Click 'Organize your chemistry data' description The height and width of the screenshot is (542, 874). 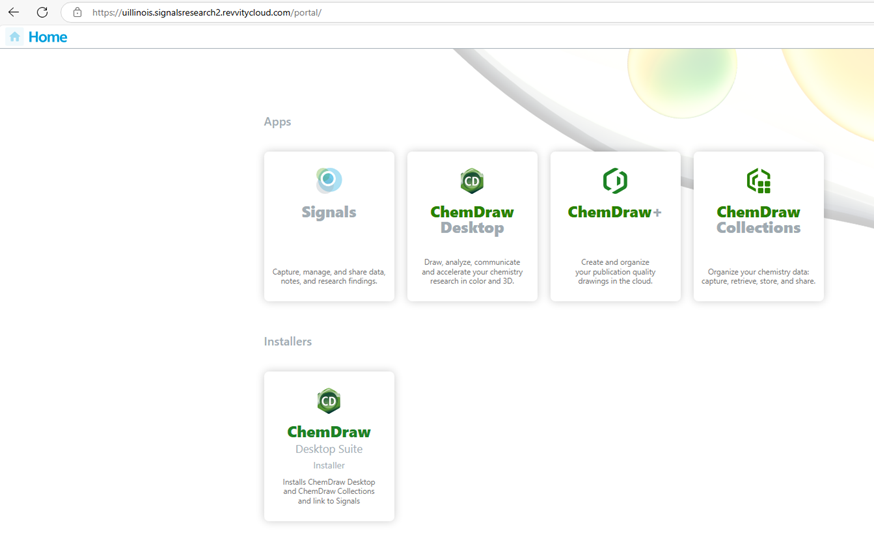759,277
